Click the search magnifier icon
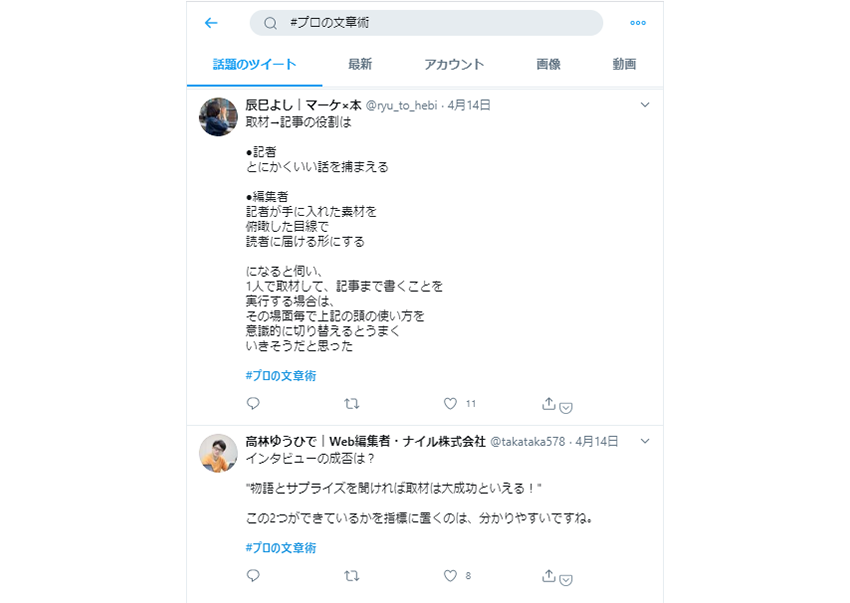The height and width of the screenshot is (603, 850). pos(271,23)
